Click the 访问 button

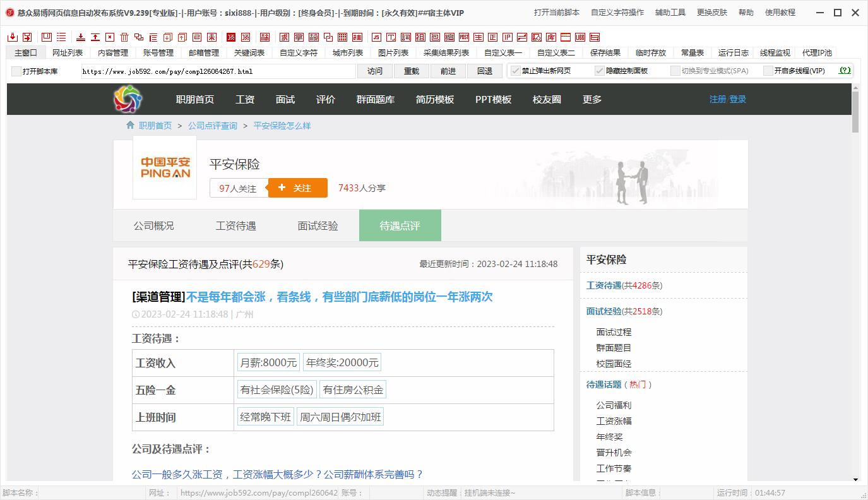point(375,71)
